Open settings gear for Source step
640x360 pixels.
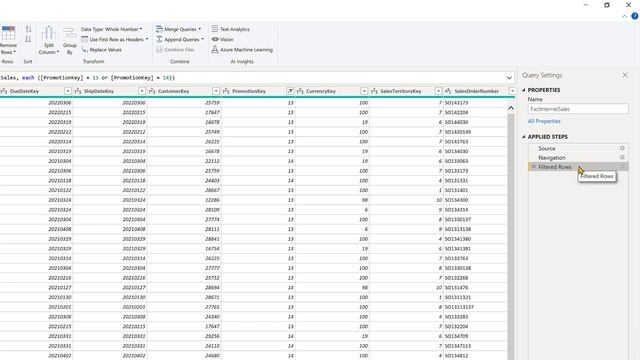pyautogui.click(x=622, y=148)
